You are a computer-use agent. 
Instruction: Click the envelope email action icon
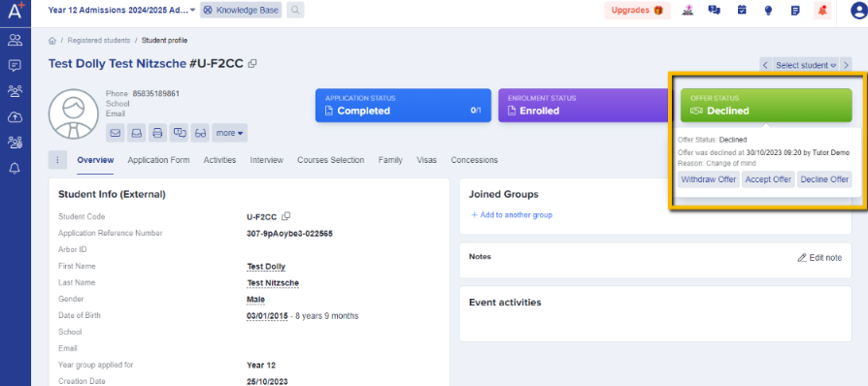click(x=116, y=133)
